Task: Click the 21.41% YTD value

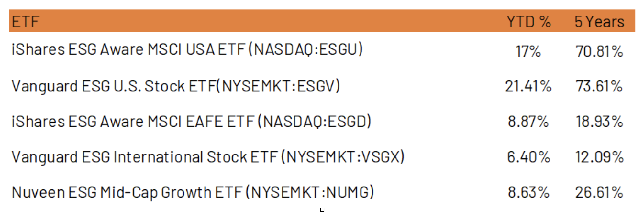Action: (528, 86)
